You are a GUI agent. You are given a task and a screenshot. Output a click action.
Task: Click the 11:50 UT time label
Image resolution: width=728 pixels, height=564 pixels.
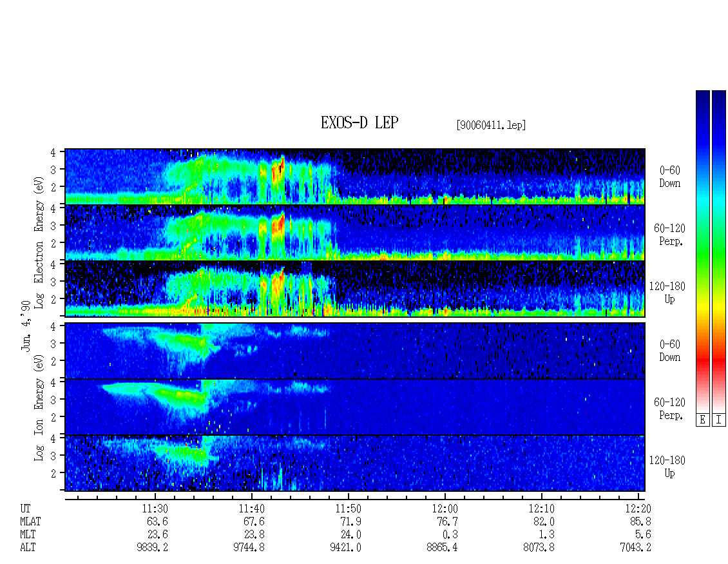coord(348,509)
